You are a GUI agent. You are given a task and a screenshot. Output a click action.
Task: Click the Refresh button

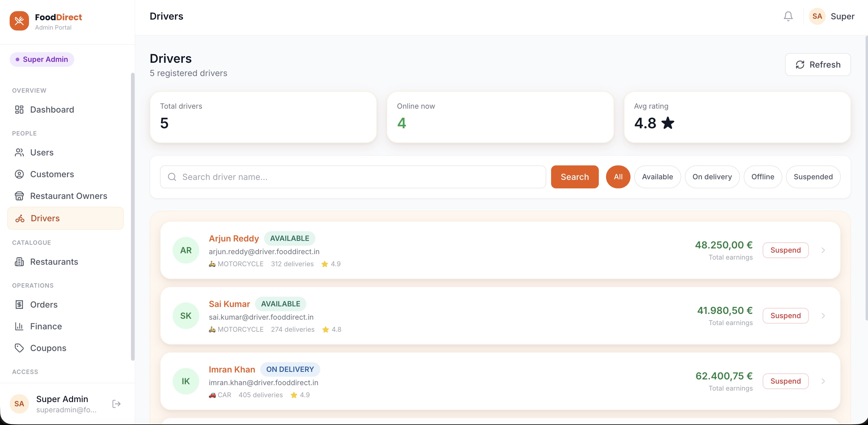[818, 65]
